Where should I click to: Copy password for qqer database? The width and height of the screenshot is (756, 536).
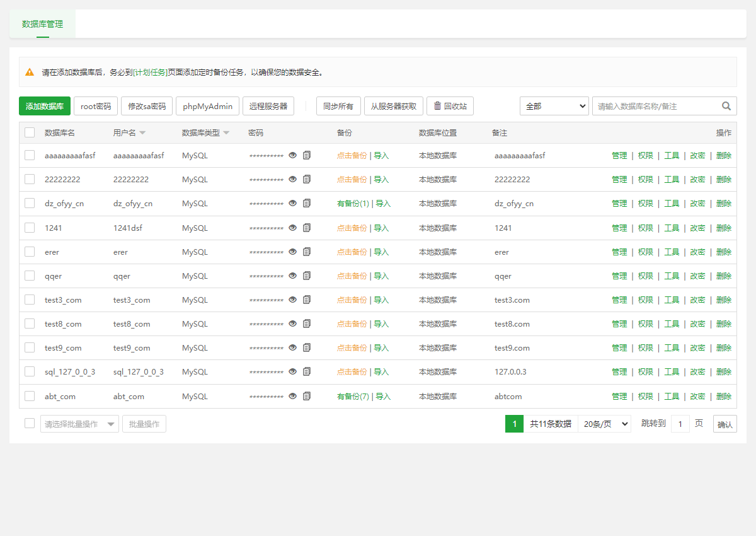(307, 276)
